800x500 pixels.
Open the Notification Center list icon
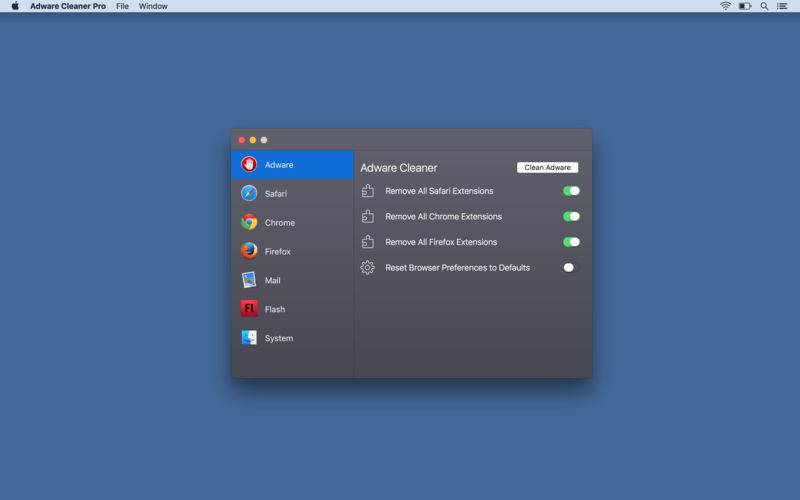pyautogui.click(x=782, y=6)
